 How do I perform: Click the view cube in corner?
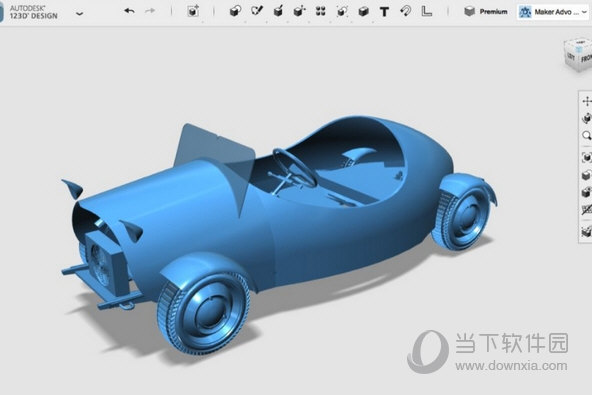pyautogui.click(x=578, y=55)
